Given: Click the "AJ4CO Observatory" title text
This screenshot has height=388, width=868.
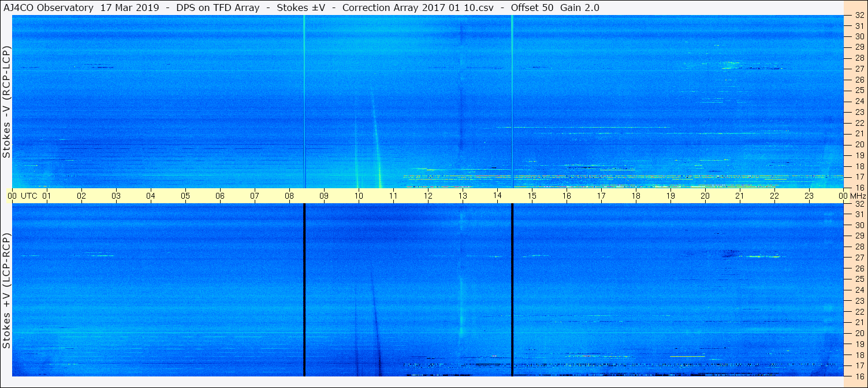Looking at the screenshot, I should [x=49, y=8].
